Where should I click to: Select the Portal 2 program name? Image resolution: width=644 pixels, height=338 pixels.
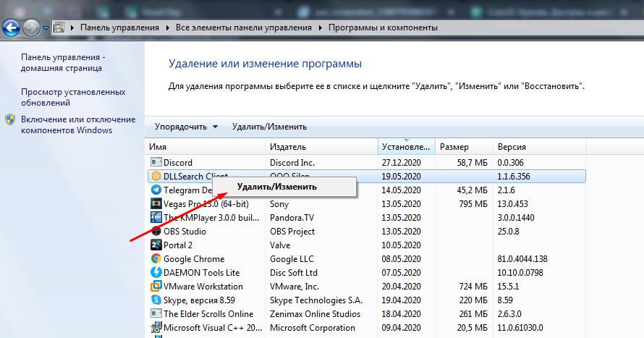point(178,245)
